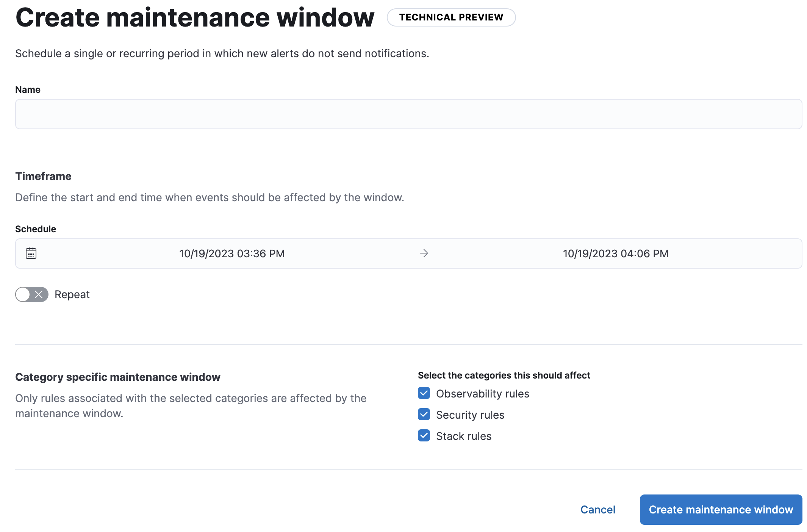Click the Repeat label text

click(72, 294)
